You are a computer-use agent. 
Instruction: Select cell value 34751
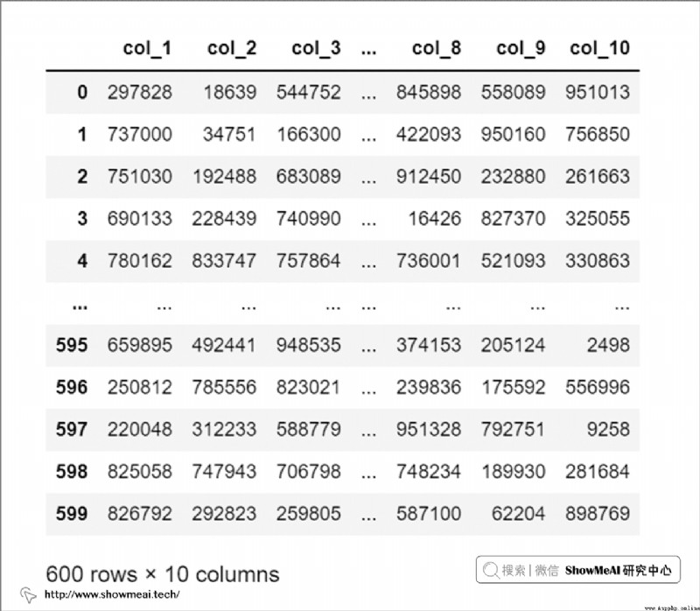(x=230, y=135)
